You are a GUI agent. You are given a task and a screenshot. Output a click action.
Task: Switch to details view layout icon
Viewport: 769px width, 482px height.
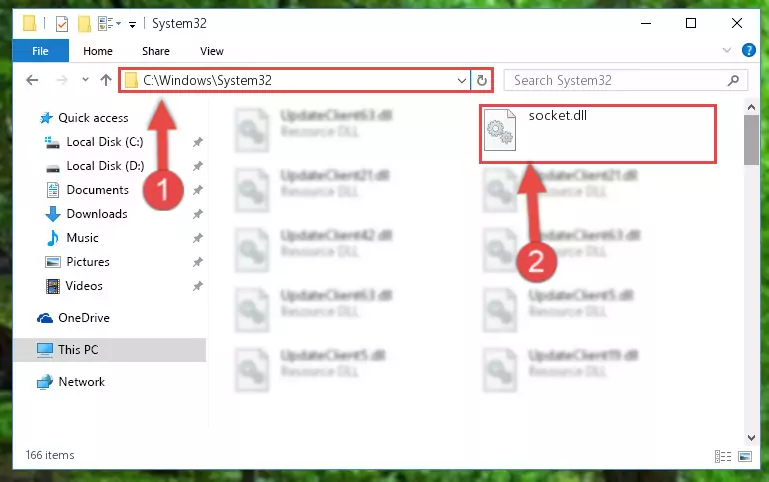pos(722,457)
